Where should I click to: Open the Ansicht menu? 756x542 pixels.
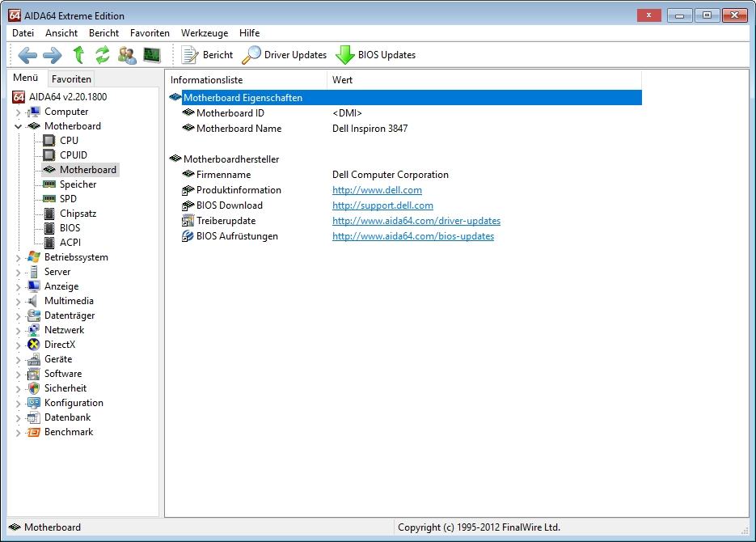click(x=61, y=33)
